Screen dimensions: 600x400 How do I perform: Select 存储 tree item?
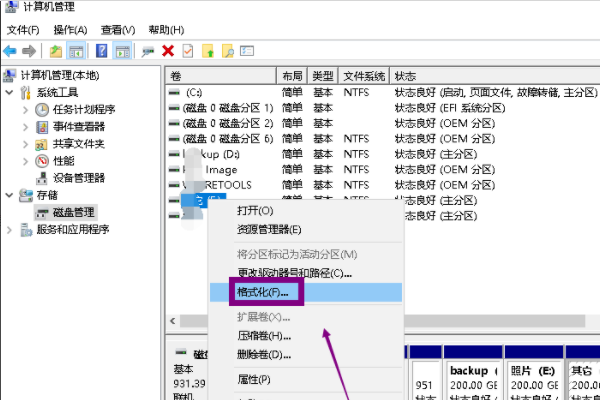coord(47,195)
